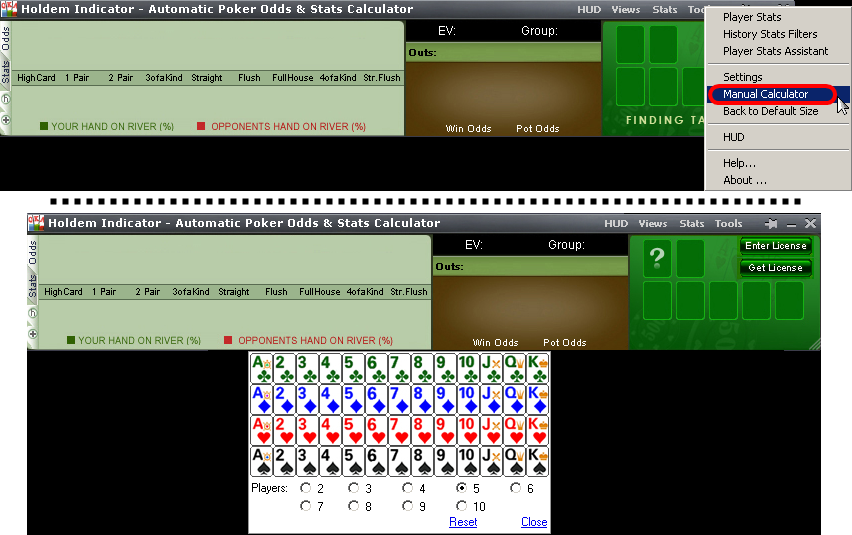
Task: Pick the Jack of diamonds card
Action: point(492,399)
